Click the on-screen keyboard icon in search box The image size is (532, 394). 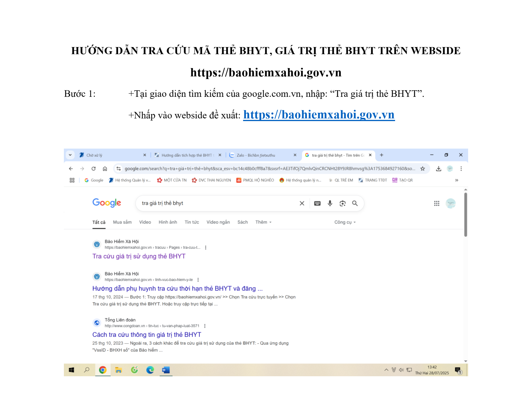(317, 203)
